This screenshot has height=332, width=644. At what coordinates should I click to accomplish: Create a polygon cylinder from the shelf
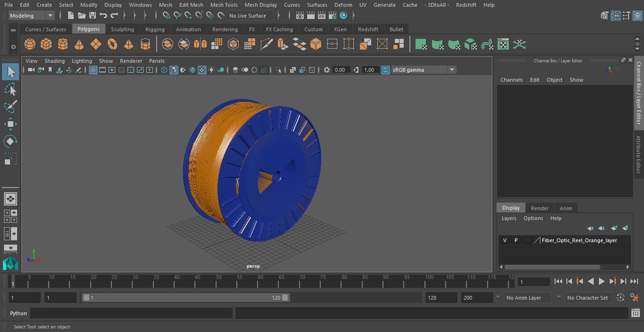coord(63,44)
